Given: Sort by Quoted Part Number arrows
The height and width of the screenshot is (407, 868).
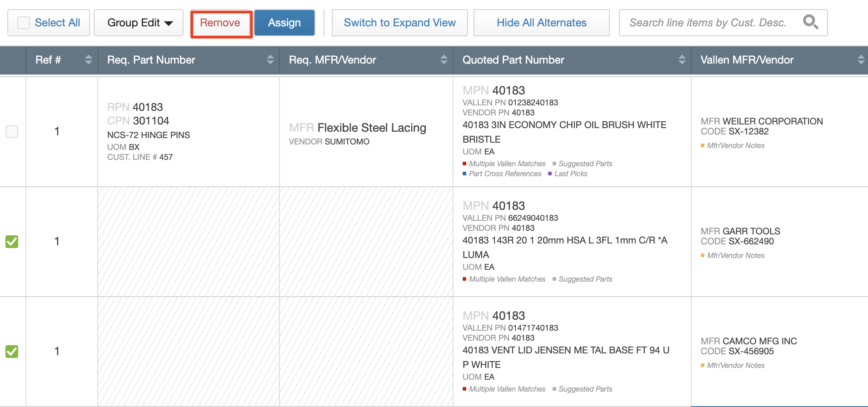Looking at the screenshot, I should tap(682, 60).
